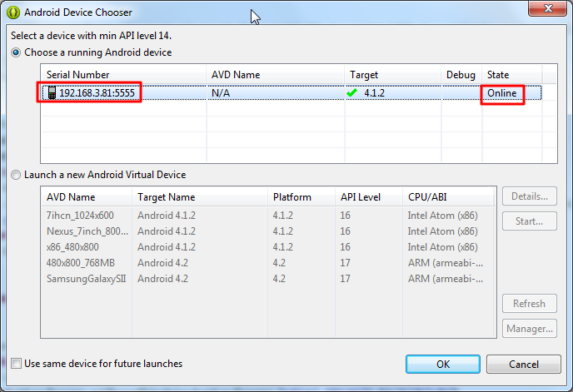Click the phone device icon for 192.168.3.81:5555
Screen dimensions: 573x392
pyautogui.click(x=52, y=92)
